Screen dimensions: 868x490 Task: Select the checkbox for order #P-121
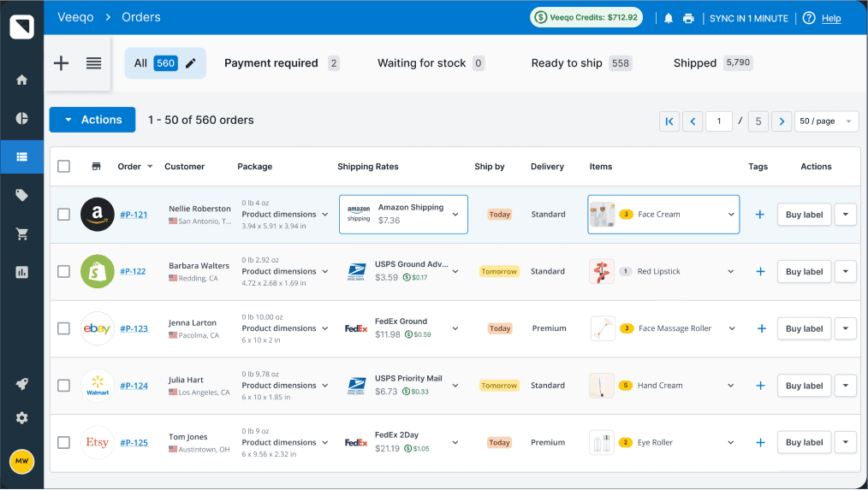pyautogui.click(x=63, y=215)
